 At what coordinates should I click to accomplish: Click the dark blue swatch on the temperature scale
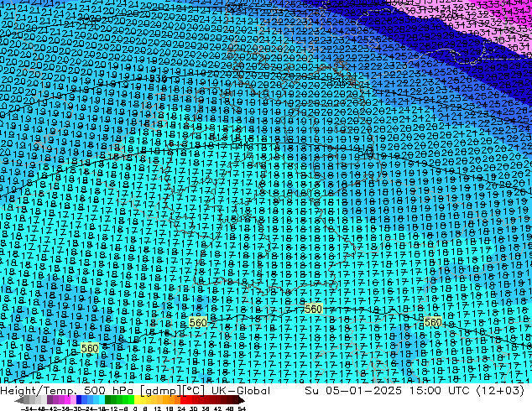pyautogui.click(x=79, y=400)
